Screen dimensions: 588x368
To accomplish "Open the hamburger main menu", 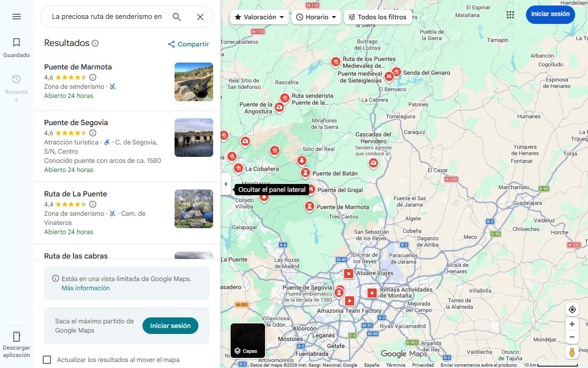I will [x=17, y=17].
